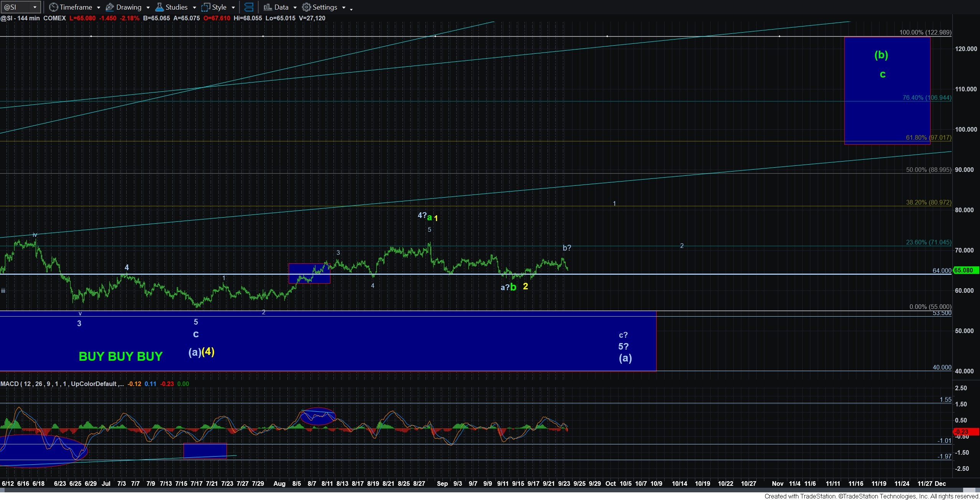Open the Style menu label
The image size is (980, 500).
219,7
